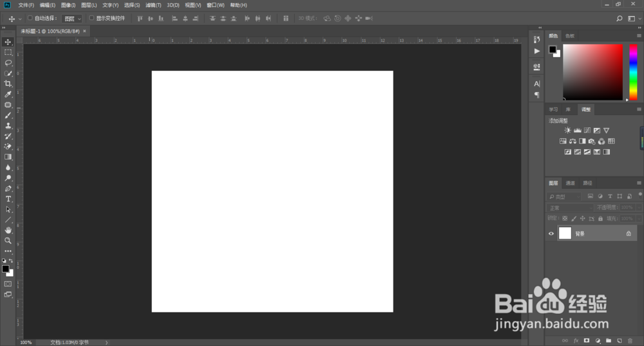The image size is (644, 346).
Task: Toggle lock transparent pixels icon
Action: pos(565,219)
